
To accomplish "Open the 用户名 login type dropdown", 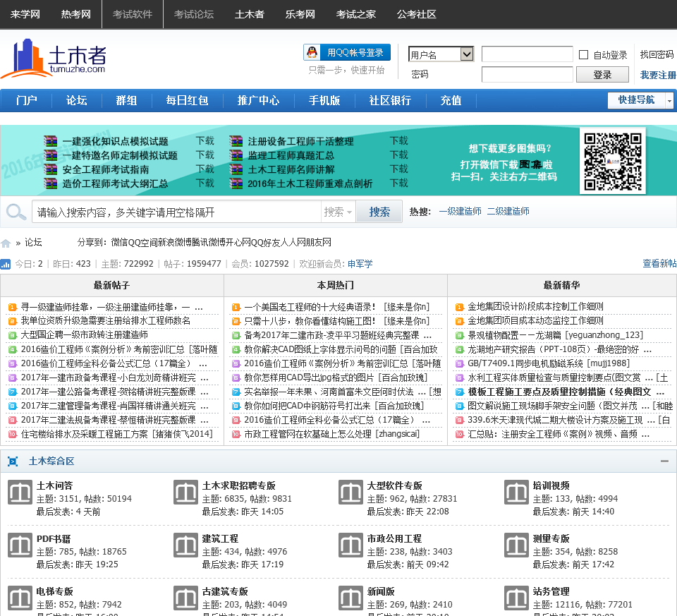I will [441, 54].
